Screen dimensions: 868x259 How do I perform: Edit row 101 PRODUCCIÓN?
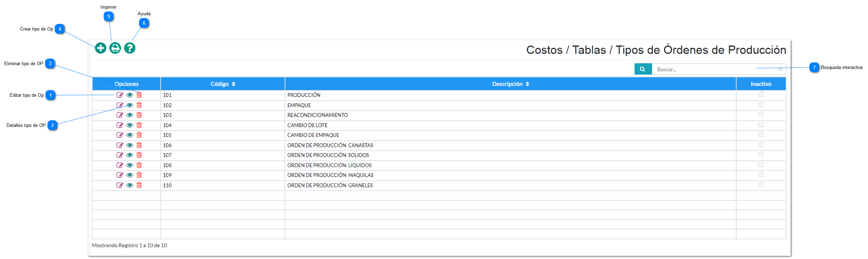point(120,95)
